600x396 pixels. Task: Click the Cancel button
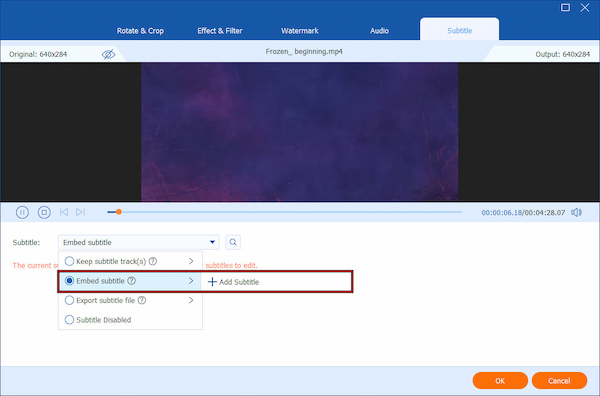(x=559, y=381)
